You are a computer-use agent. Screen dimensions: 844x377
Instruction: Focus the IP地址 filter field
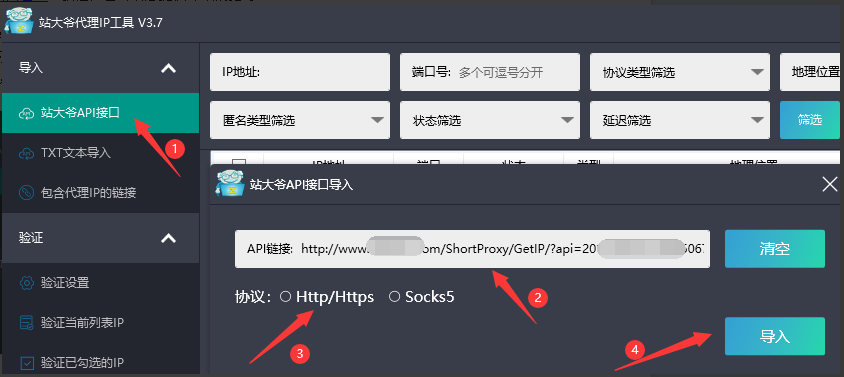[300, 72]
